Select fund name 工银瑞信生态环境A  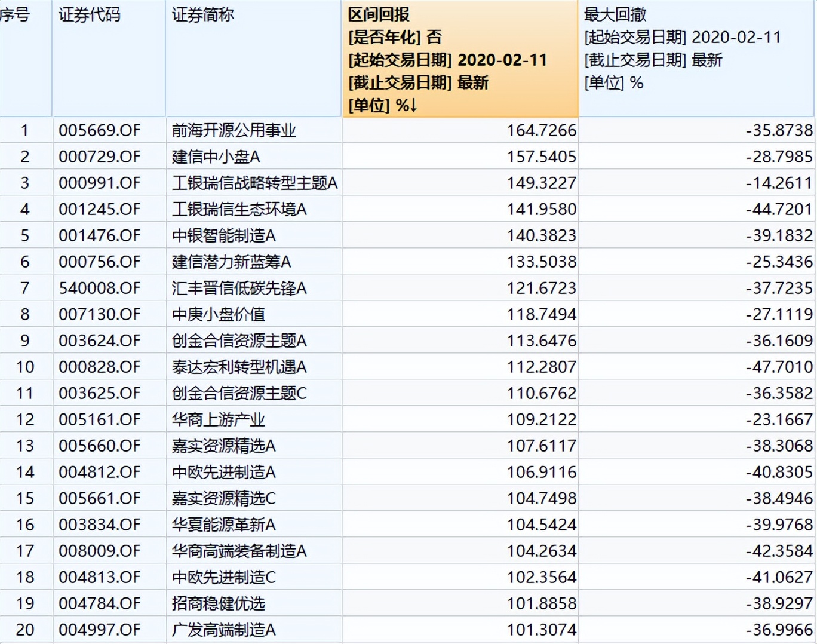pyautogui.click(x=239, y=209)
